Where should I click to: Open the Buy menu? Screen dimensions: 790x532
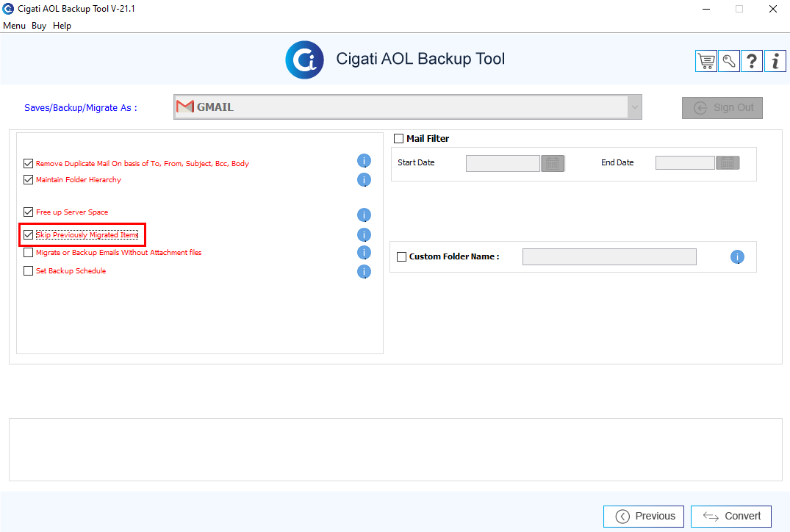click(x=39, y=26)
